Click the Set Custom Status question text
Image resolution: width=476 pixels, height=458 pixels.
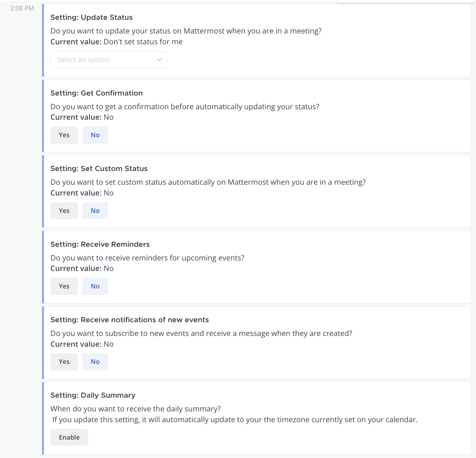[x=208, y=182]
